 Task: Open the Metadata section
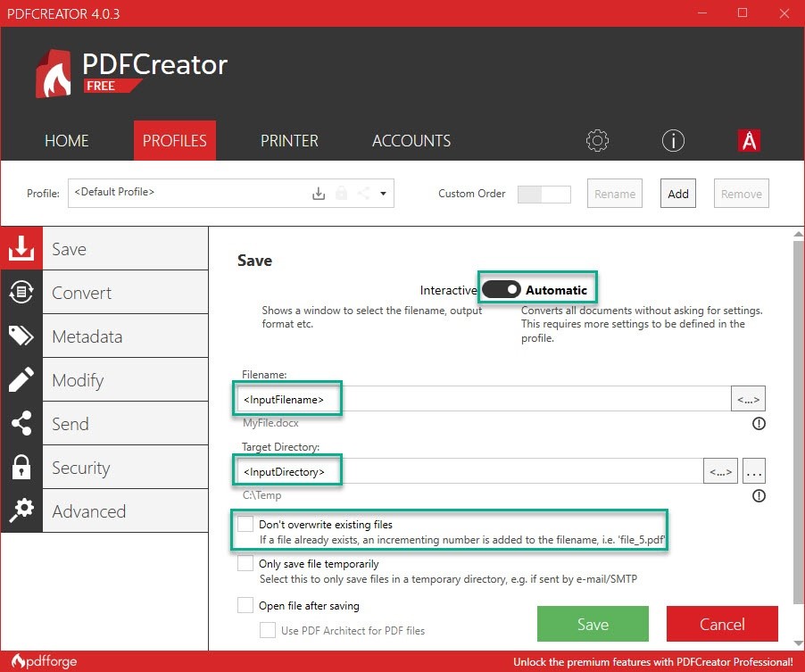coord(125,336)
